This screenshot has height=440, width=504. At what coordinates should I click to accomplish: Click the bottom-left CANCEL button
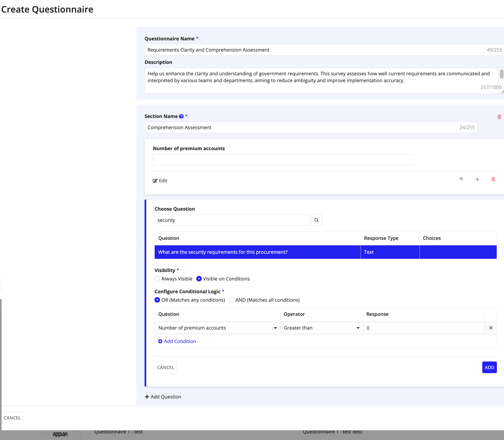(x=12, y=418)
